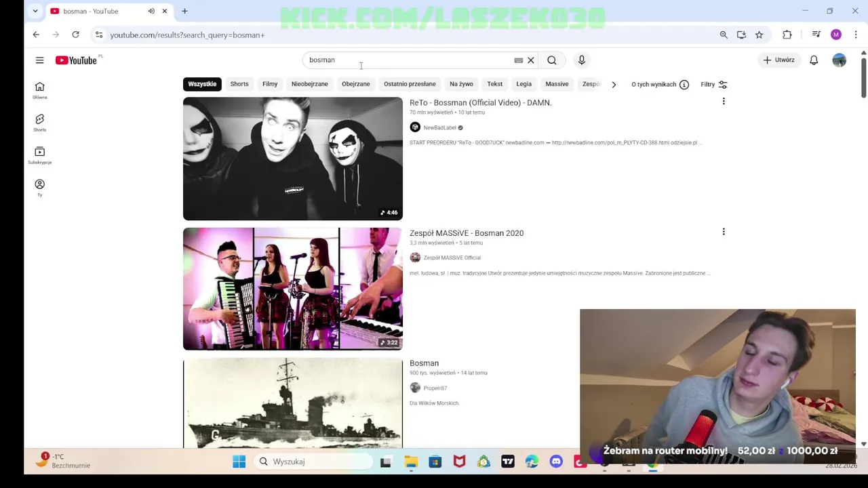The width and height of the screenshot is (868, 488).
Task: Go back with browser back arrow
Action: [x=36, y=35]
